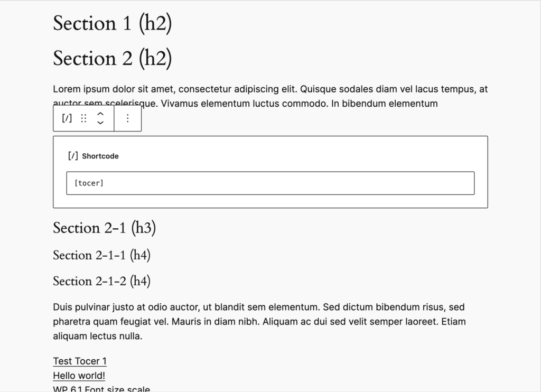Select the Section 1 (h2) heading

(x=113, y=23)
